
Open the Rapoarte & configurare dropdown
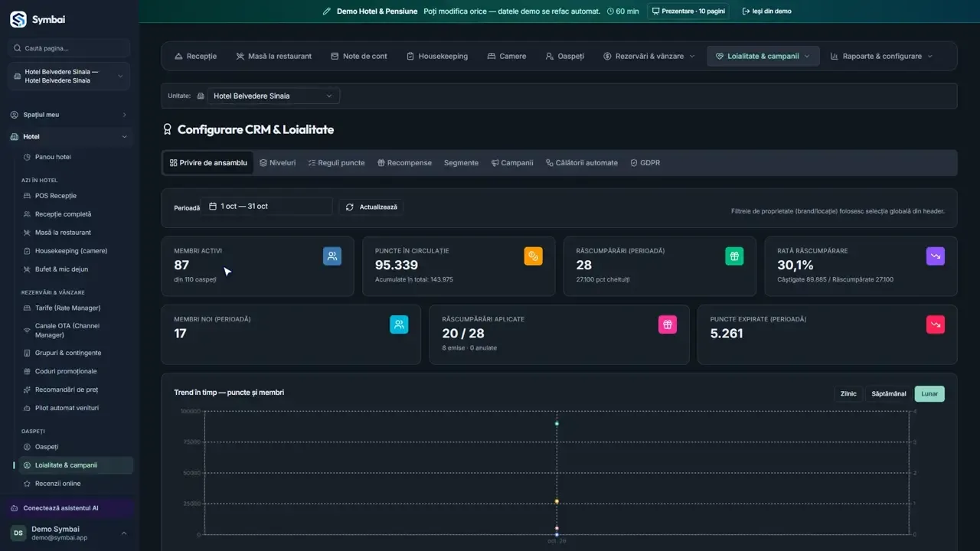point(882,56)
